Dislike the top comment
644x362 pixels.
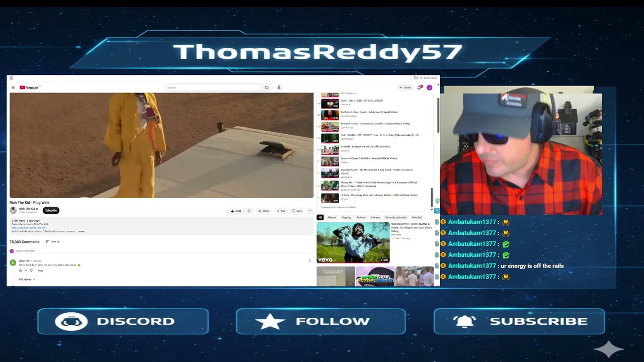pos(31,270)
